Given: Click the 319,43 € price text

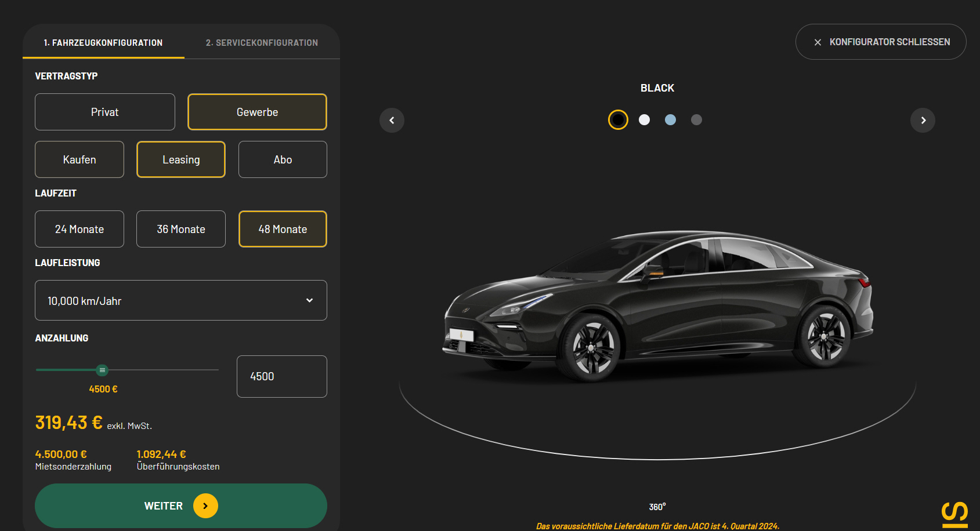Looking at the screenshot, I should (69, 423).
